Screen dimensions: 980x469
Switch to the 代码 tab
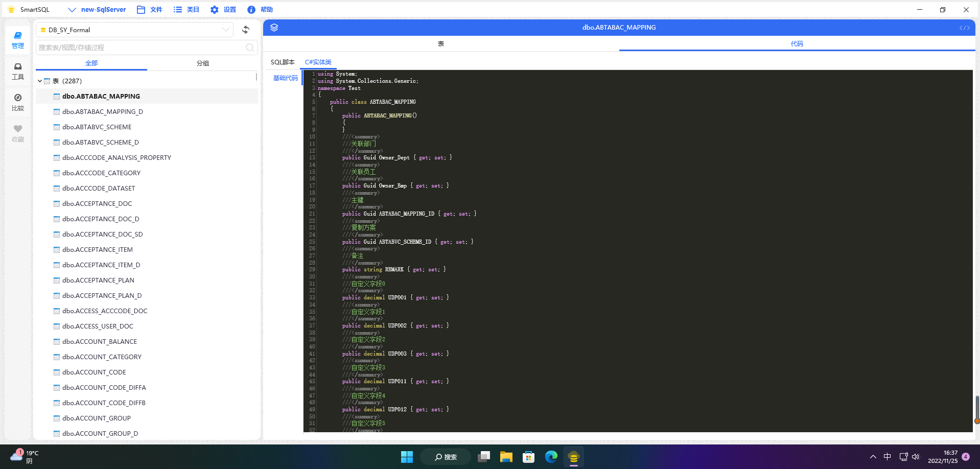pos(797,44)
